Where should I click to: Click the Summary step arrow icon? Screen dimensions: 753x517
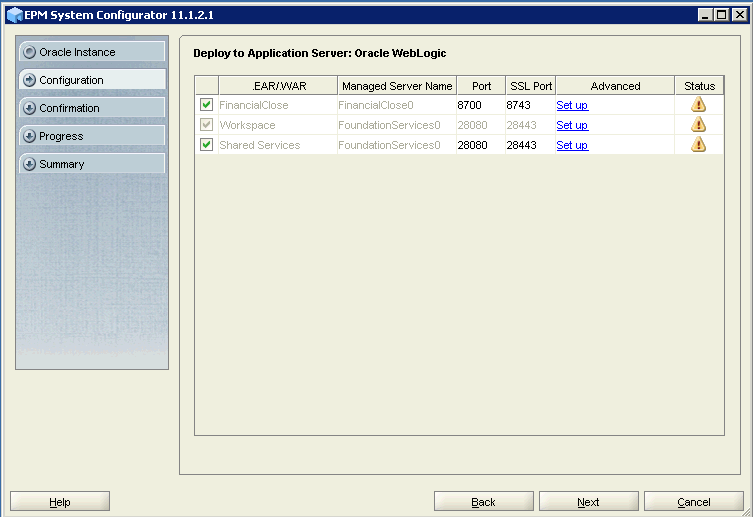tap(29, 164)
